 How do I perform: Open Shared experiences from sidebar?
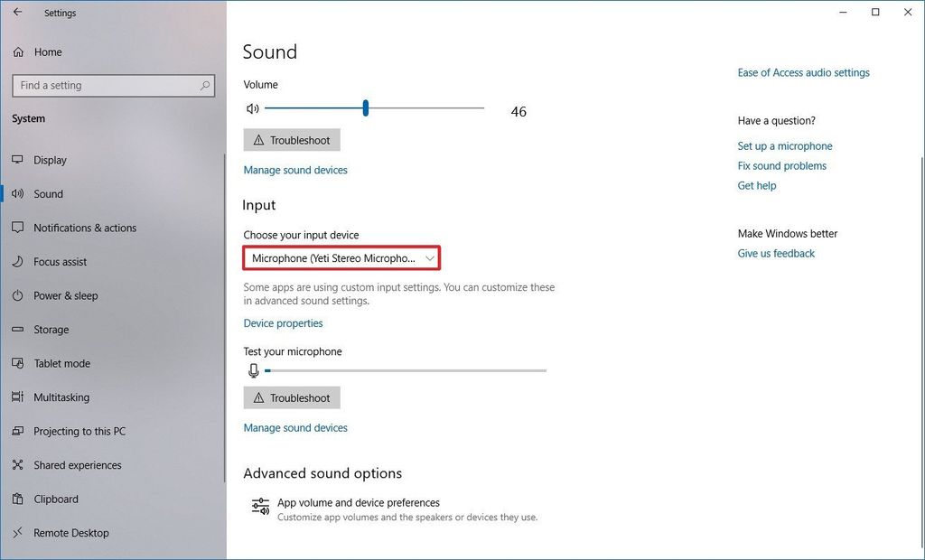click(x=18, y=464)
